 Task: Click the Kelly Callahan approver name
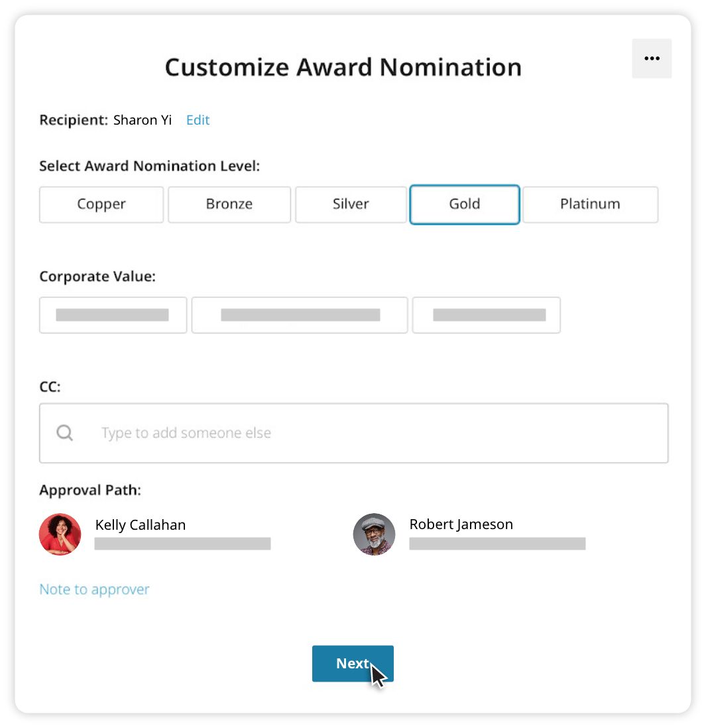tap(141, 524)
